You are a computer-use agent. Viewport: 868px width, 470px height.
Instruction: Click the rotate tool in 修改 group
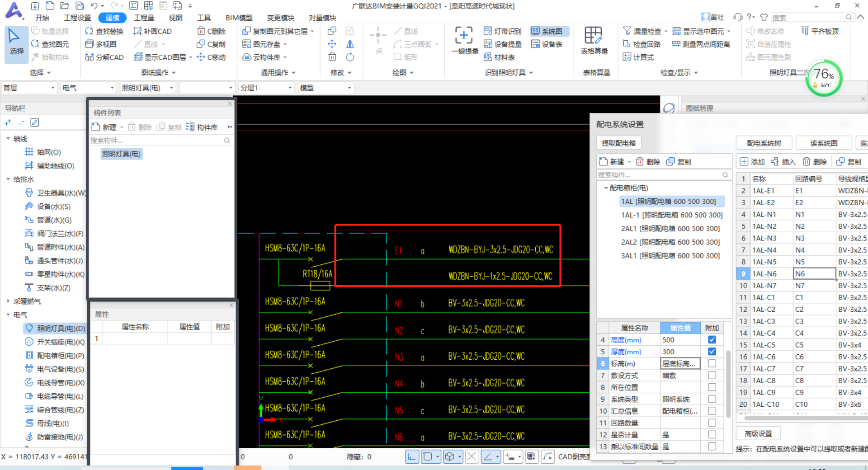pyautogui.click(x=350, y=57)
